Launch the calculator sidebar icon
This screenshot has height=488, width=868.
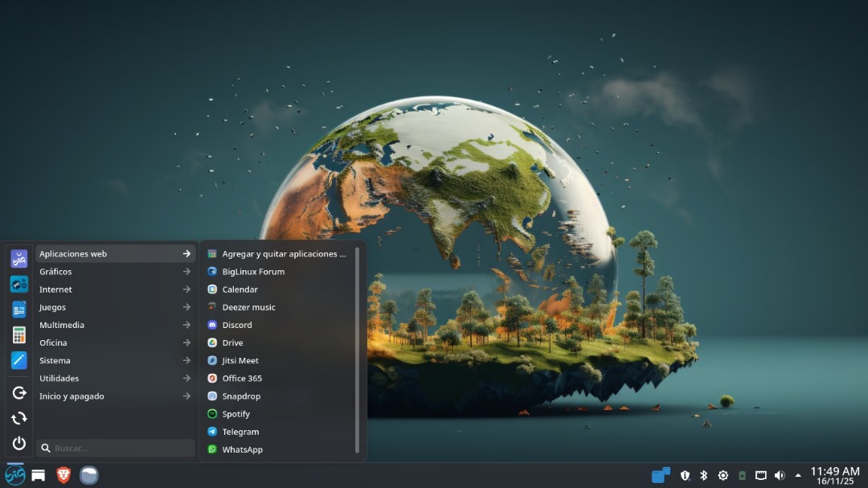click(18, 334)
